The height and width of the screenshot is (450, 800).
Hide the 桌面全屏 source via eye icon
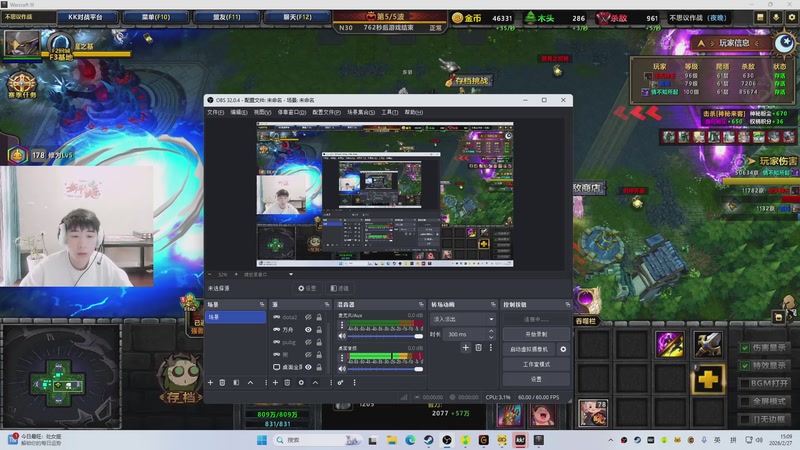(308, 367)
